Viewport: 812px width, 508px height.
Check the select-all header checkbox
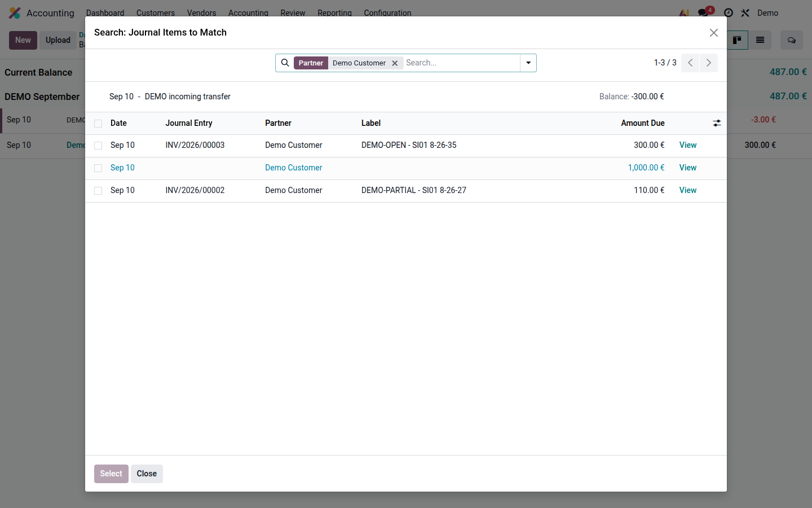pyautogui.click(x=98, y=124)
